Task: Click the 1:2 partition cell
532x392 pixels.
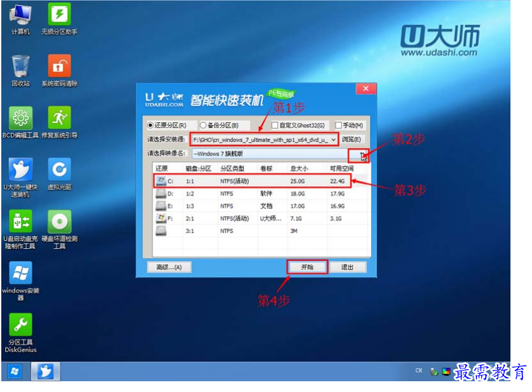Action: tap(190, 193)
